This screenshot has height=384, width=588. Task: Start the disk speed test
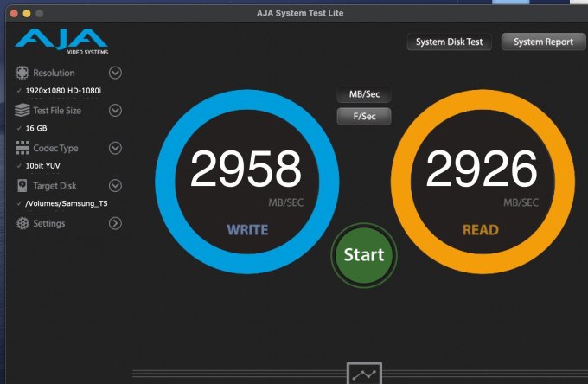(x=364, y=255)
